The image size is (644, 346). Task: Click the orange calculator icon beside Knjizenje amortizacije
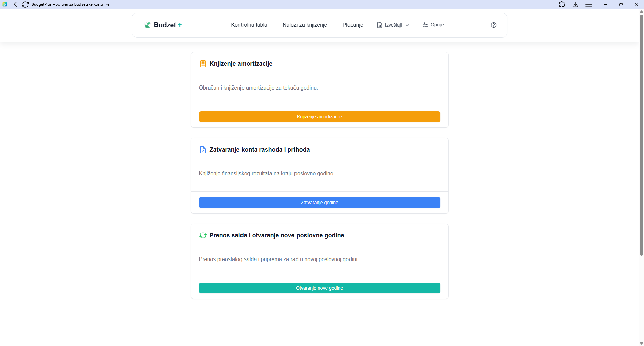pyautogui.click(x=203, y=64)
